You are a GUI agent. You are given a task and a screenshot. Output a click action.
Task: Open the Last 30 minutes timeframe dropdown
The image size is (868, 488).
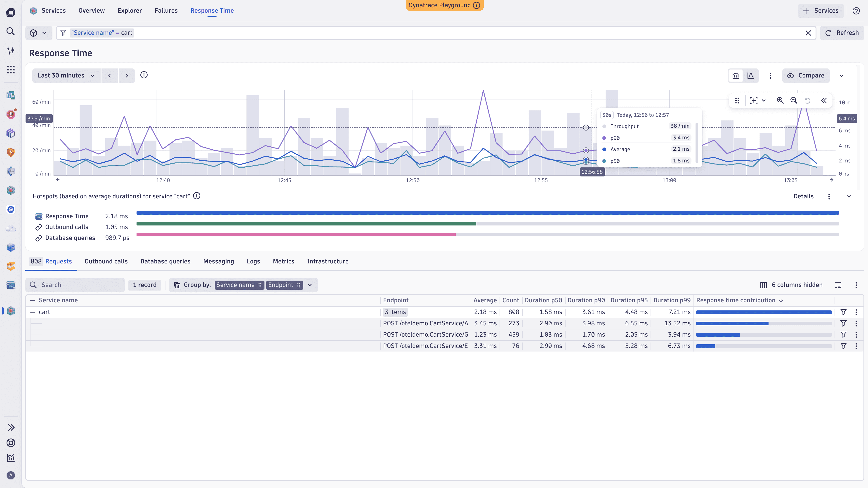coord(66,75)
